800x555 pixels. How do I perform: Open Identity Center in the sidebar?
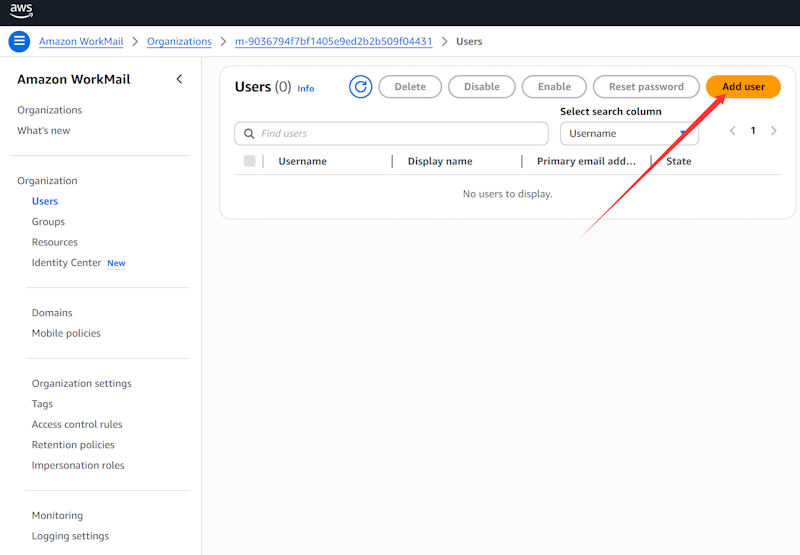[x=66, y=263]
